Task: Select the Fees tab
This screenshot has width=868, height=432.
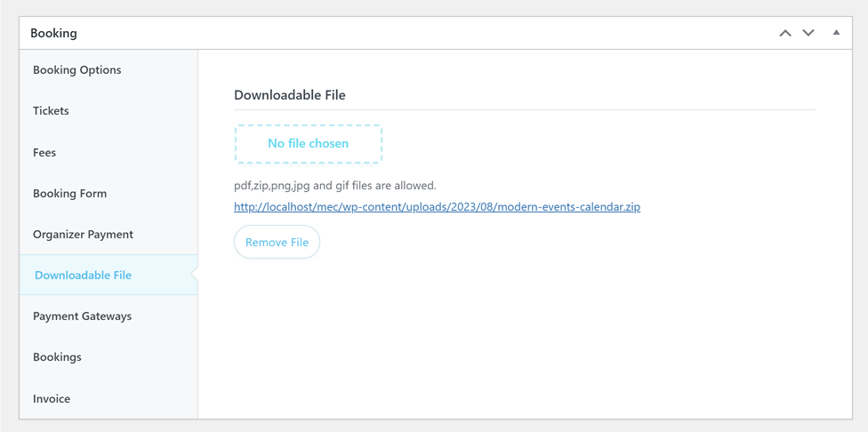Action: coord(44,152)
